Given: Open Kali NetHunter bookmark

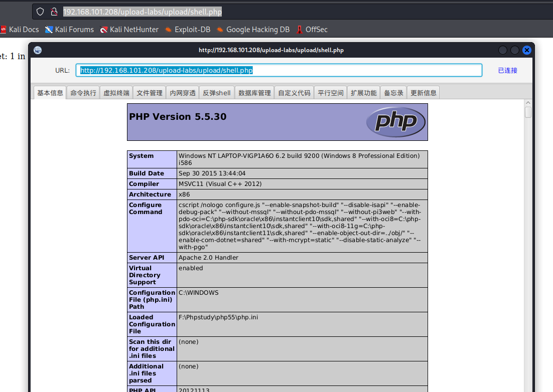Looking at the screenshot, I should (129, 30).
